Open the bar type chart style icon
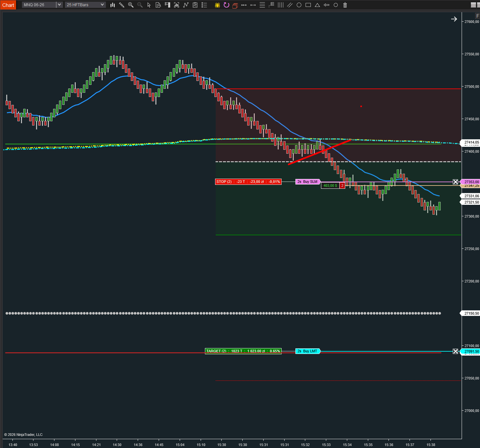480x448 pixels. pos(112,5)
